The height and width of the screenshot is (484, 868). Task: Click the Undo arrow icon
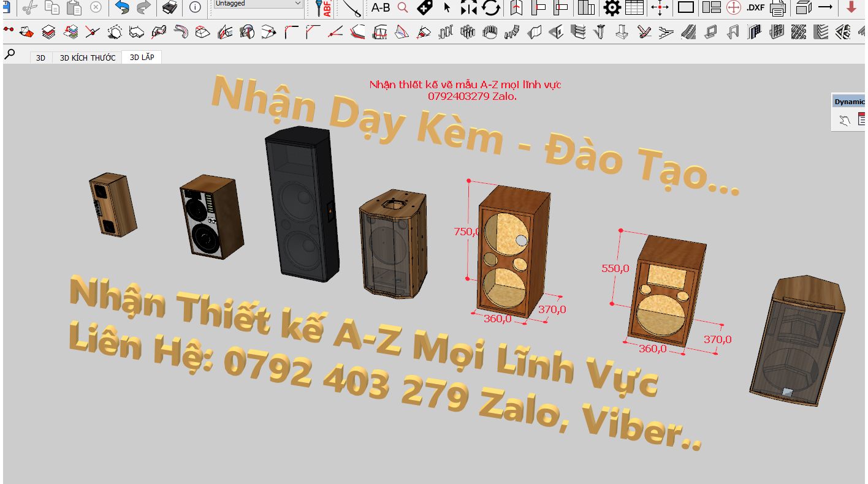point(122,7)
